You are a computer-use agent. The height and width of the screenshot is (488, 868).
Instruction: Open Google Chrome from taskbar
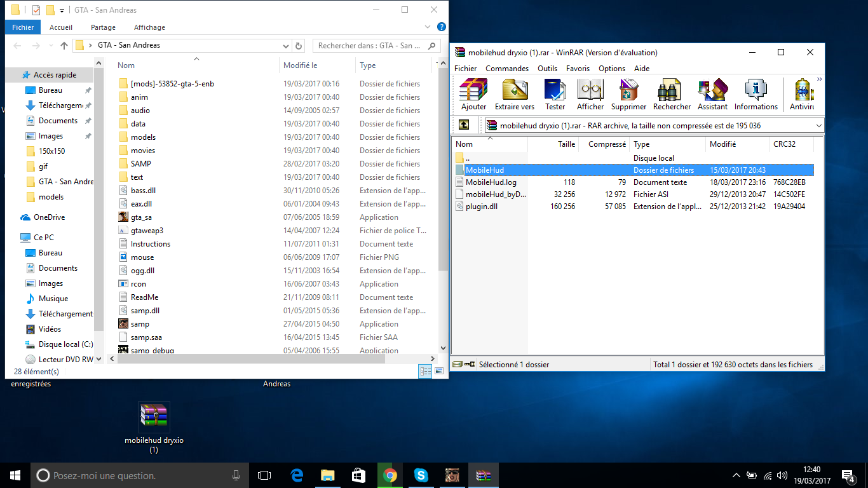point(390,475)
